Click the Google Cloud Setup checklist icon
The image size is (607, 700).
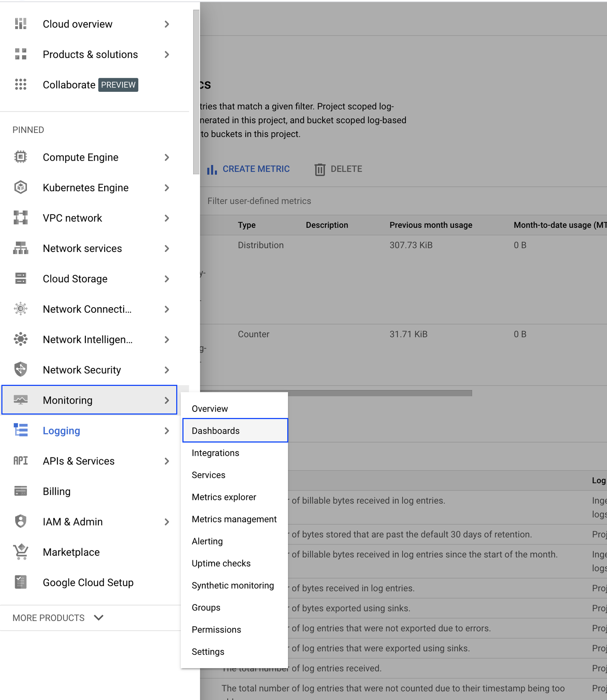(x=21, y=582)
